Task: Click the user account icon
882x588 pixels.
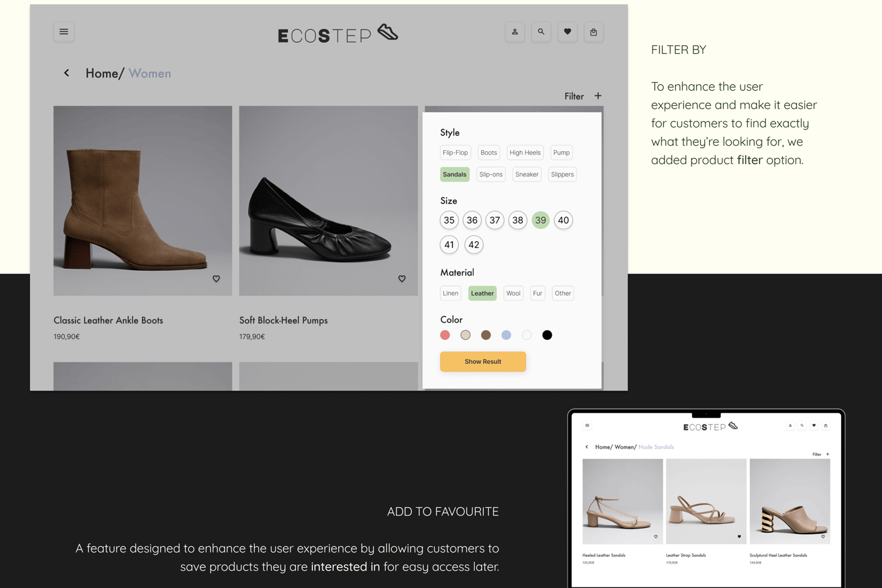Action: (x=514, y=32)
